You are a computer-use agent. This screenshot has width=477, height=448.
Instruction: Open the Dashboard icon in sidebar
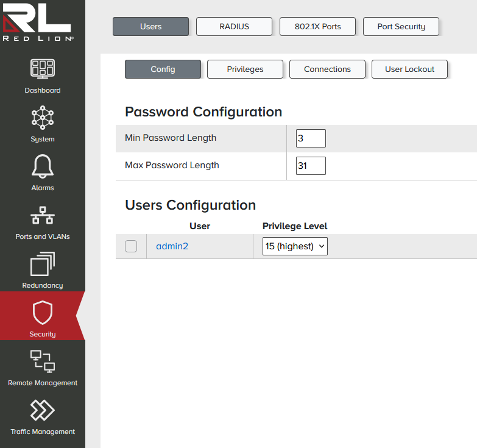43,69
